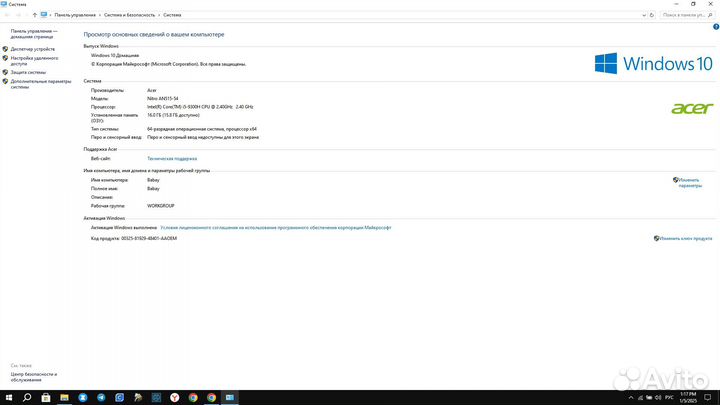Navigate to the Панель управления breadcrumb

[75, 15]
